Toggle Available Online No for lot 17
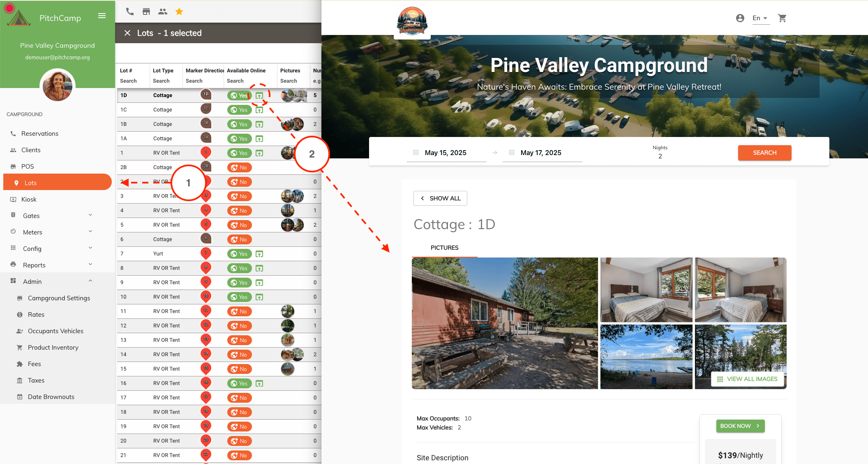The image size is (868, 464). click(x=239, y=398)
